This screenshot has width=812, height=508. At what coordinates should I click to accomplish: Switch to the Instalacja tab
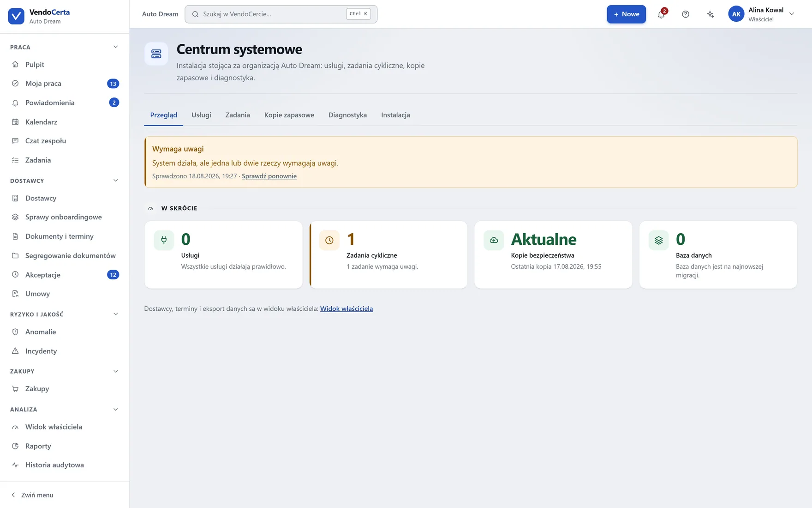[x=395, y=115]
